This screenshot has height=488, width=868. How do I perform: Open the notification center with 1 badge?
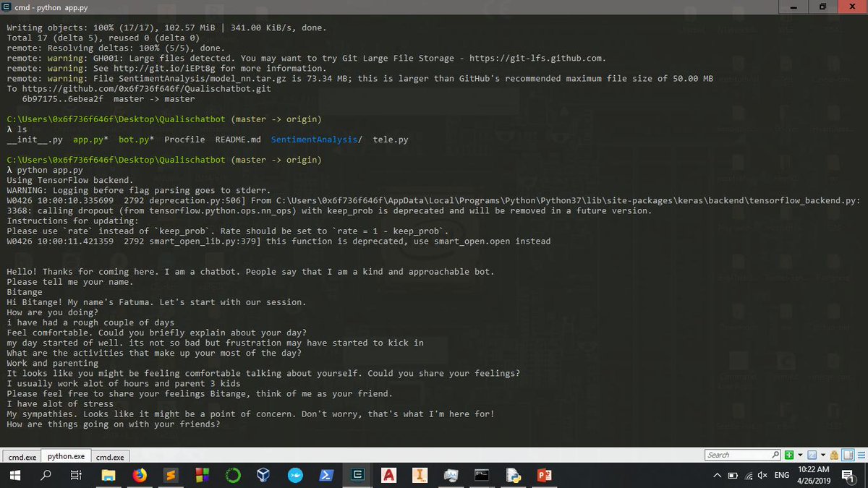coord(849,476)
